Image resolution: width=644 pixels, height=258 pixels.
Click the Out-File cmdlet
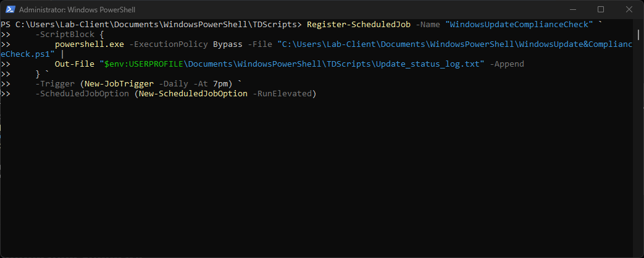coord(75,64)
